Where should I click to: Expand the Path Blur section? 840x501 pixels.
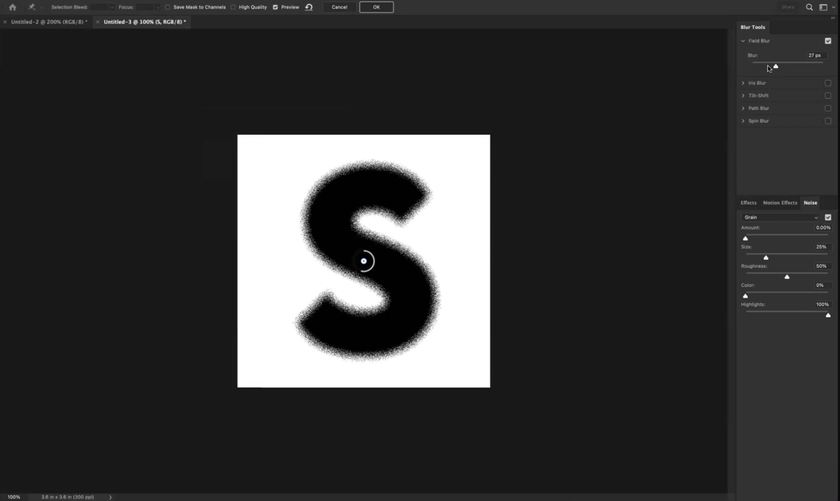pyautogui.click(x=743, y=108)
